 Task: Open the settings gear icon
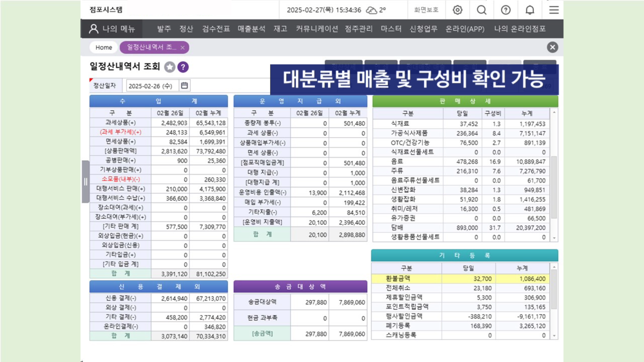[458, 10]
